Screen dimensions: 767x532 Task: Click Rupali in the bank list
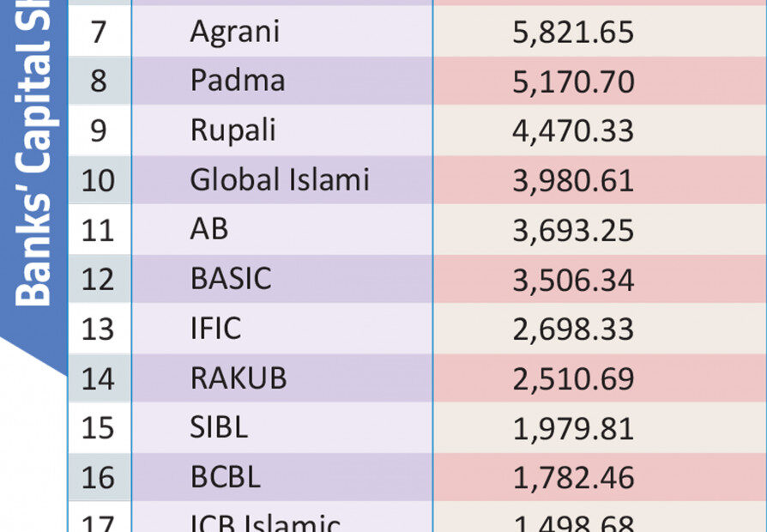(x=233, y=131)
